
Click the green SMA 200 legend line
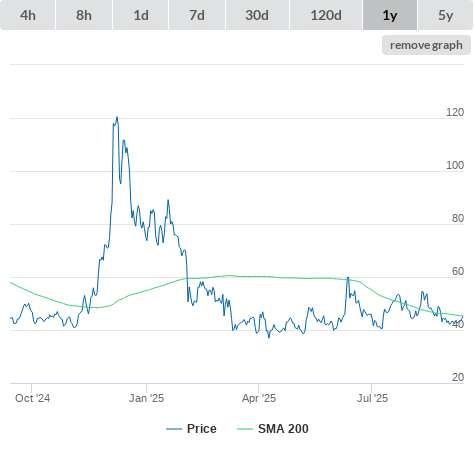(245, 429)
